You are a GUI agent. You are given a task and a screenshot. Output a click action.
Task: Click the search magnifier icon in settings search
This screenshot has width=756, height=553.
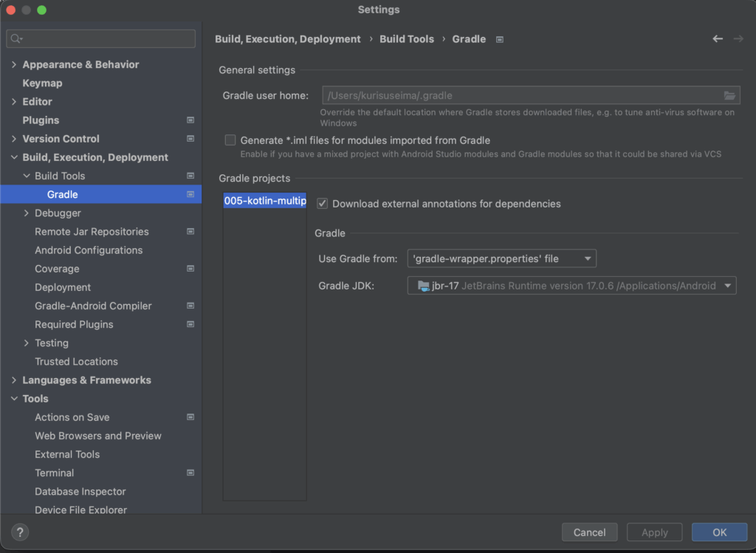[16, 38]
